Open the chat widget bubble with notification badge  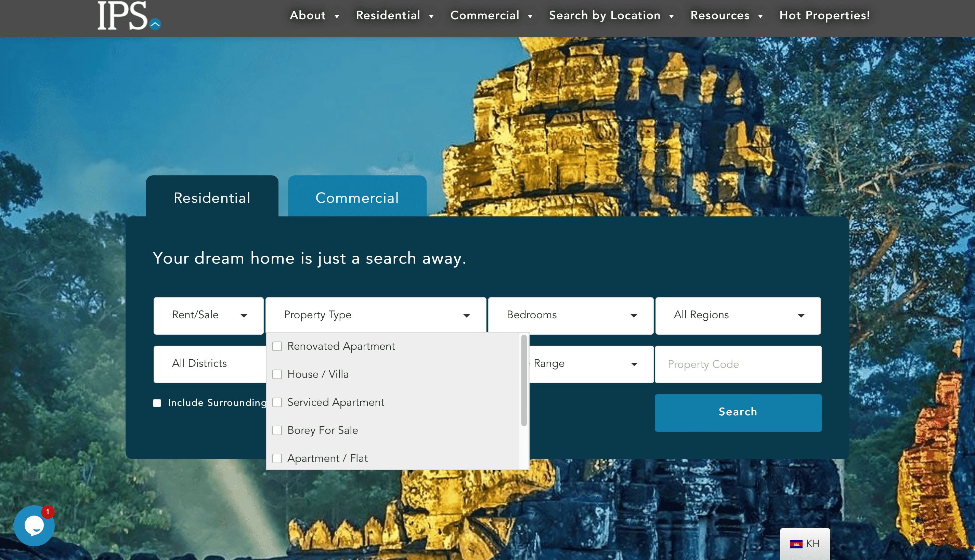[x=34, y=525]
